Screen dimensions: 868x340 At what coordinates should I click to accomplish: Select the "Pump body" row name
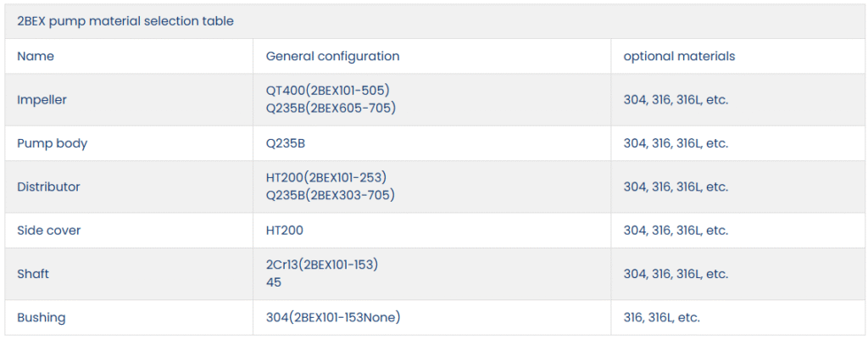(52, 143)
